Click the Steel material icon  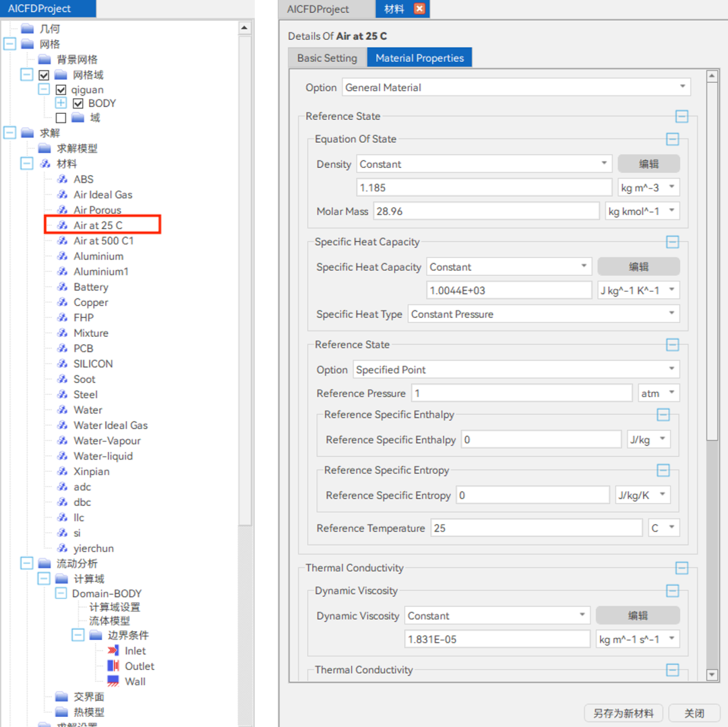pyautogui.click(x=62, y=394)
